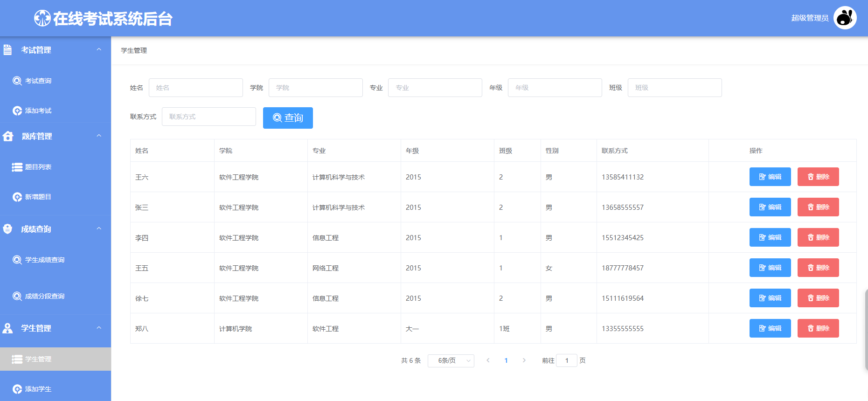
Task: Open the 题目列表 menu item
Action: [56, 167]
